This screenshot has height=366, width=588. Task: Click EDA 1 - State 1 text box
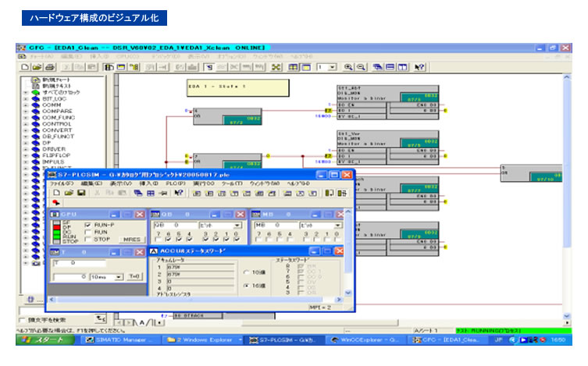(237, 87)
